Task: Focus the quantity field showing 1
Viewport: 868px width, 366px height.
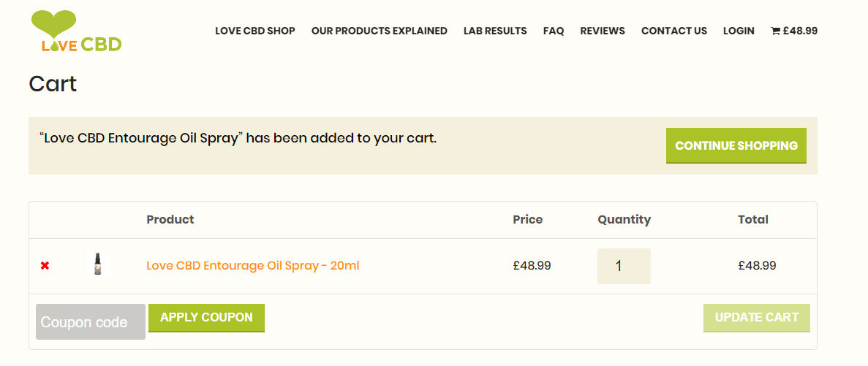Action: (x=624, y=266)
